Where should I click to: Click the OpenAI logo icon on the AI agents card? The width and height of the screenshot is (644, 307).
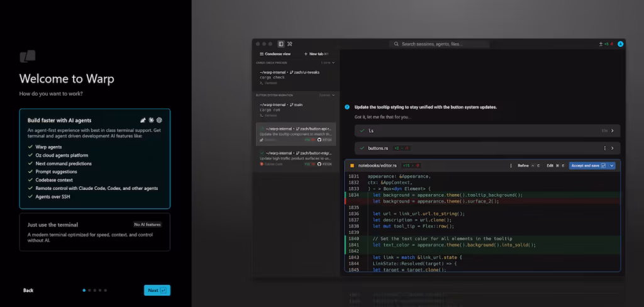click(x=159, y=120)
